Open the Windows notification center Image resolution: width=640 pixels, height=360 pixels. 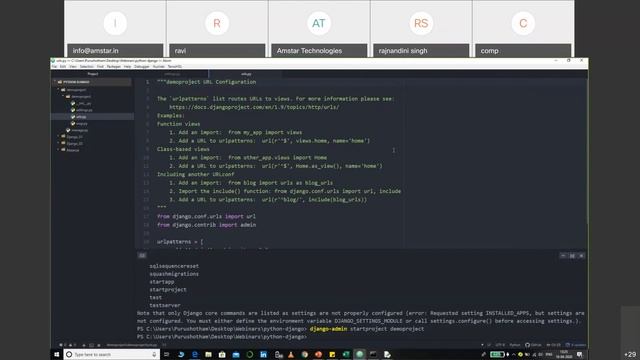coord(580,355)
